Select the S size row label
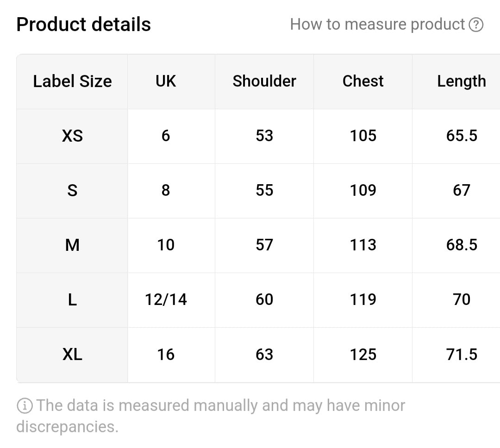 click(72, 191)
